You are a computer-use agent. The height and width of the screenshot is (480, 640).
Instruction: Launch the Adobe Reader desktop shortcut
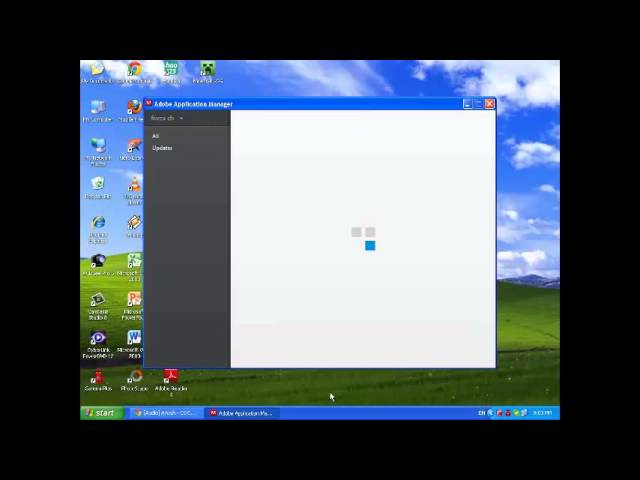[x=171, y=382]
